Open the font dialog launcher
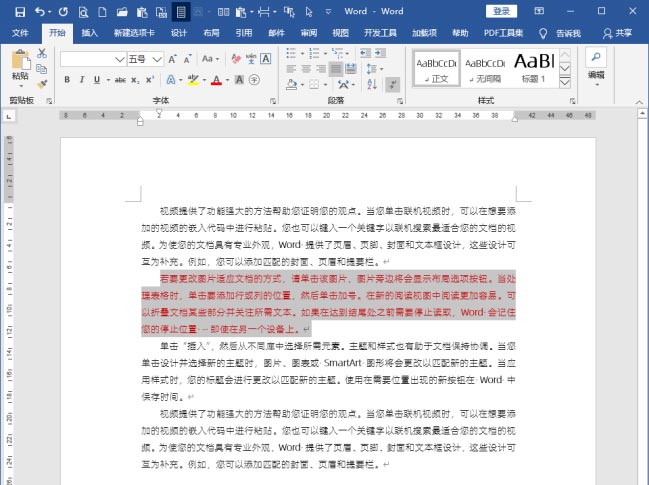The width and height of the screenshot is (649, 485). tap(273, 101)
